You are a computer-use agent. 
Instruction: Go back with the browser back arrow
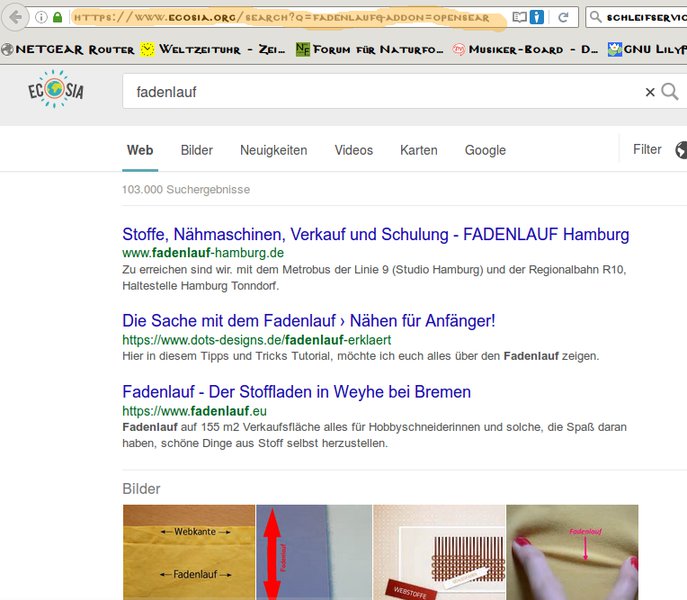(16, 18)
